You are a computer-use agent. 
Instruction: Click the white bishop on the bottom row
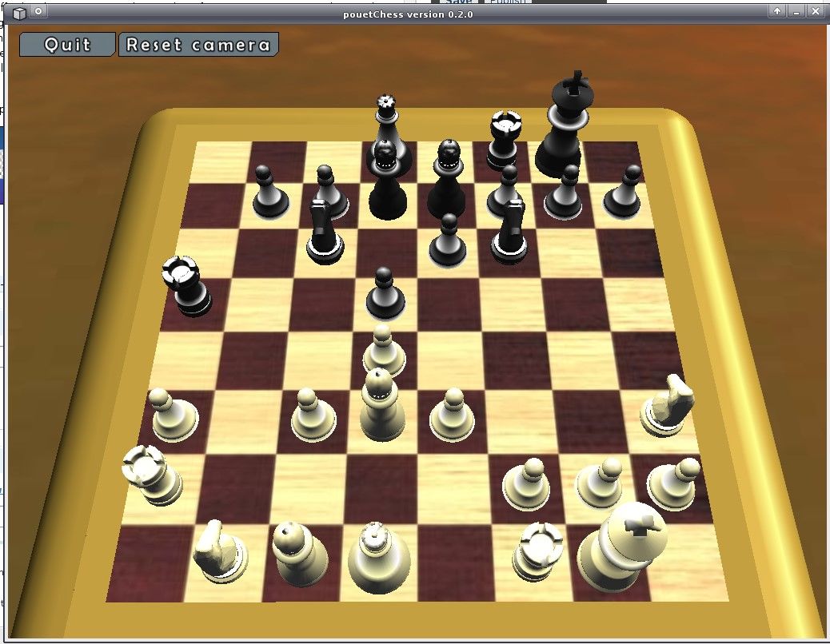point(298,555)
